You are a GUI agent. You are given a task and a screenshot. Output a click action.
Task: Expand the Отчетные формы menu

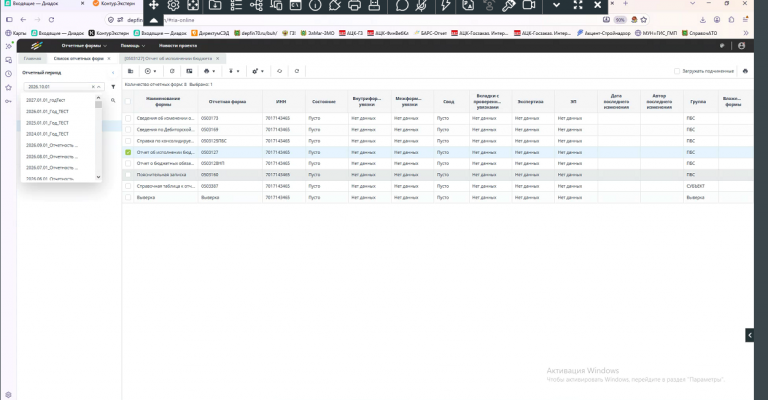[x=84, y=46]
